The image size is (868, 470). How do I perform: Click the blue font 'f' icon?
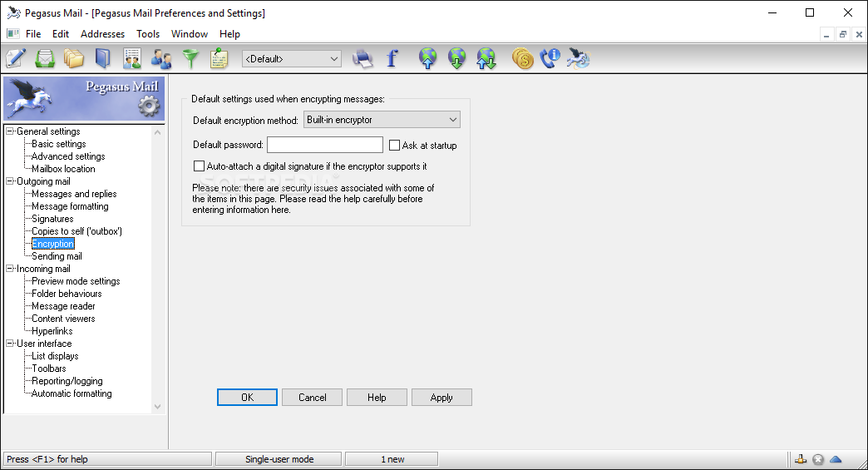coord(392,58)
